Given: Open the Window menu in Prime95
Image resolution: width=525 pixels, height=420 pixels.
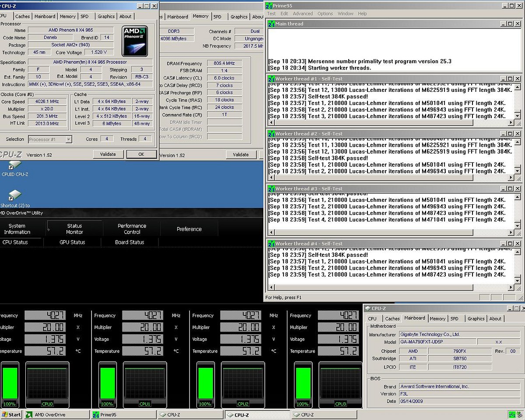Looking at the screenshot, I should [x=346, y=14].
